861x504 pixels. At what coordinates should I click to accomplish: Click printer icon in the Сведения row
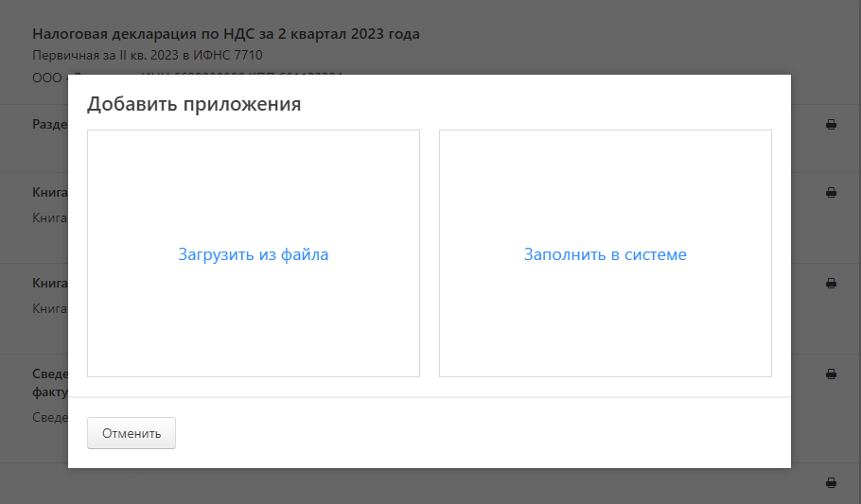tap(831, 374)
